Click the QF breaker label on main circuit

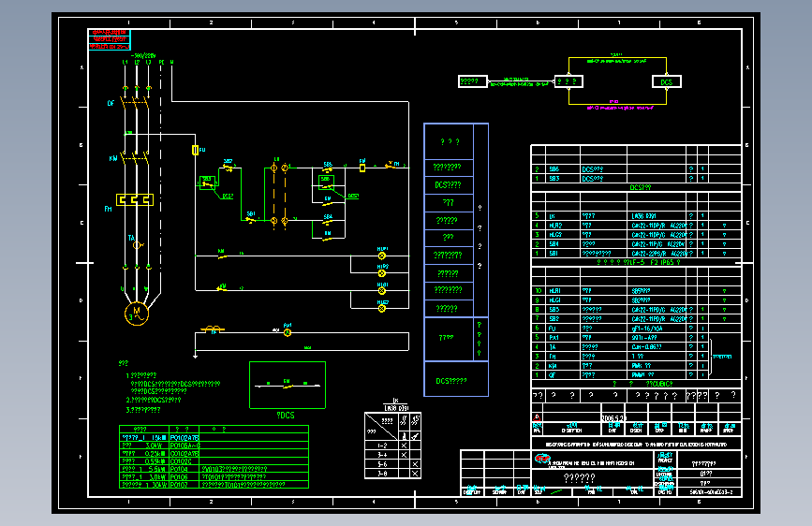point(111,104)
